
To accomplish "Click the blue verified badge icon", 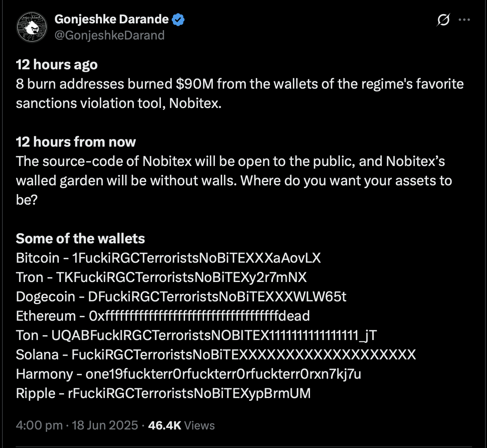I will point(178,19).
